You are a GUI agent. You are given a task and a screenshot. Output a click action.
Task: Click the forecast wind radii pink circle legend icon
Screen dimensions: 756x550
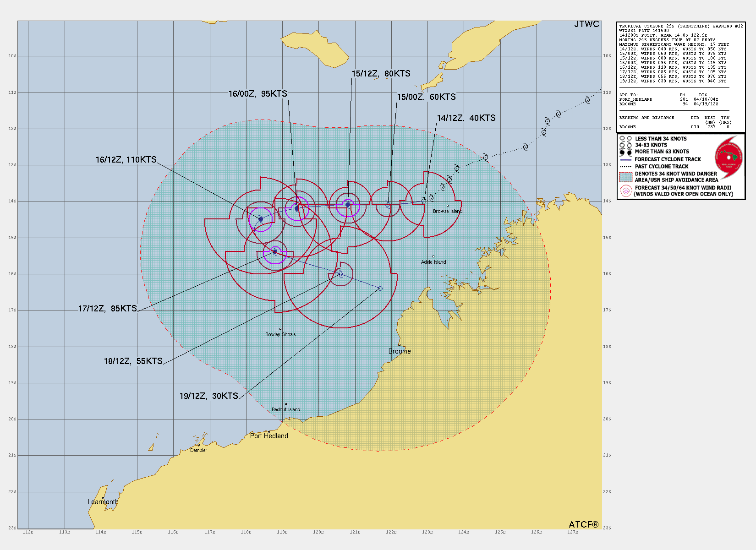tap(626, 191)
